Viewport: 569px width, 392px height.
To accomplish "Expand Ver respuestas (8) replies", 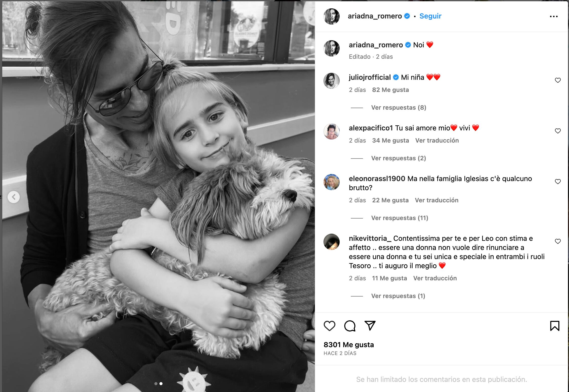I will point(399,108).
